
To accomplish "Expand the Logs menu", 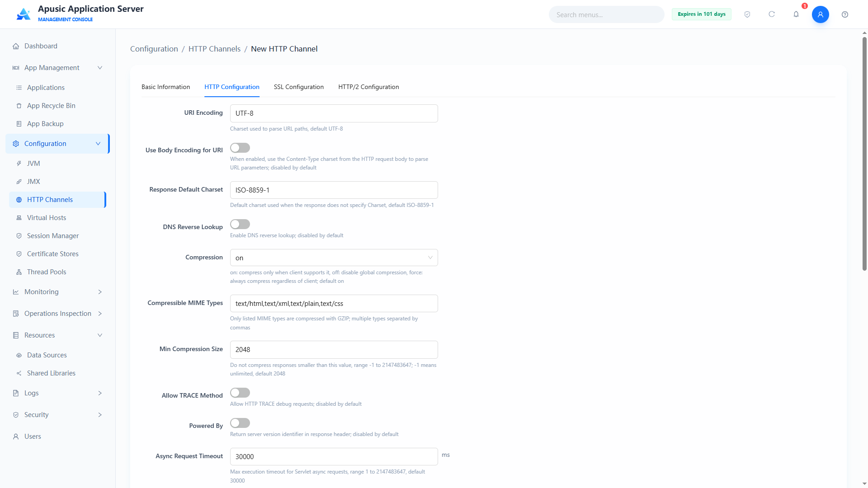I will coord(100,393).
